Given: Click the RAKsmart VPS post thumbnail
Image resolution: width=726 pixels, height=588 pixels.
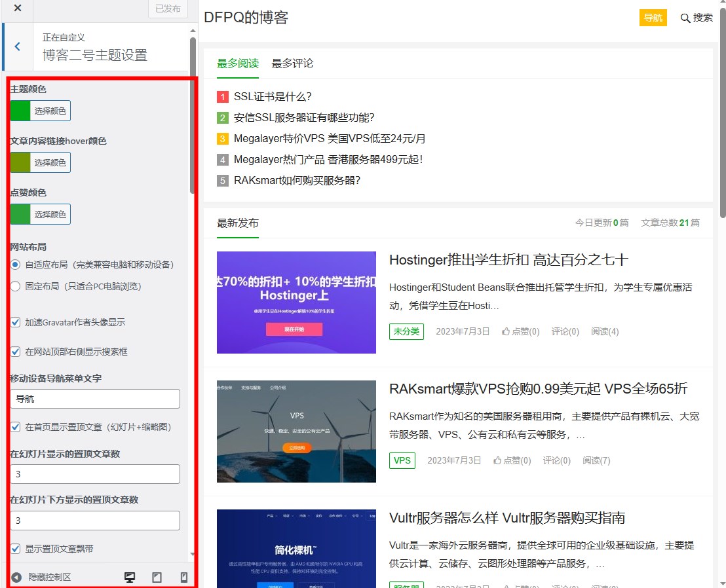Looking at the screenshot, I should pyautogui.click(x=296, y=432).
